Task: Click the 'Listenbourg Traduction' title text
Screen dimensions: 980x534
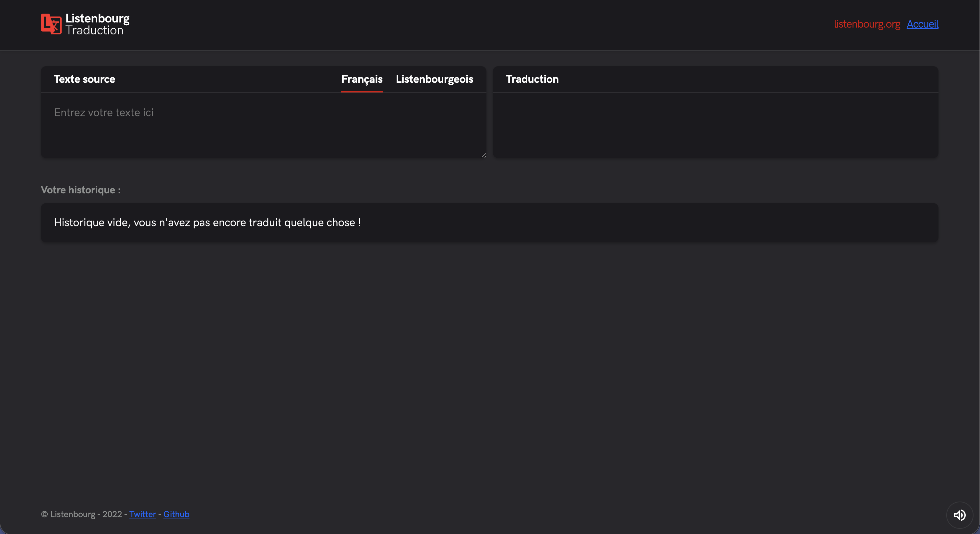Action: 97,24
